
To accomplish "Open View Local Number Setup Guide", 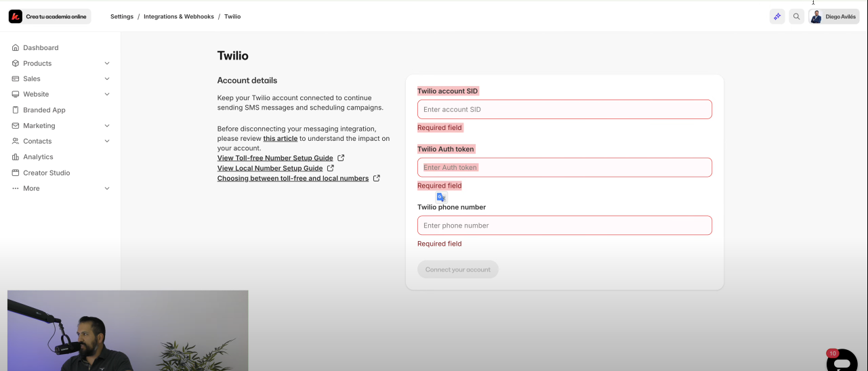I will pos(270,168).
